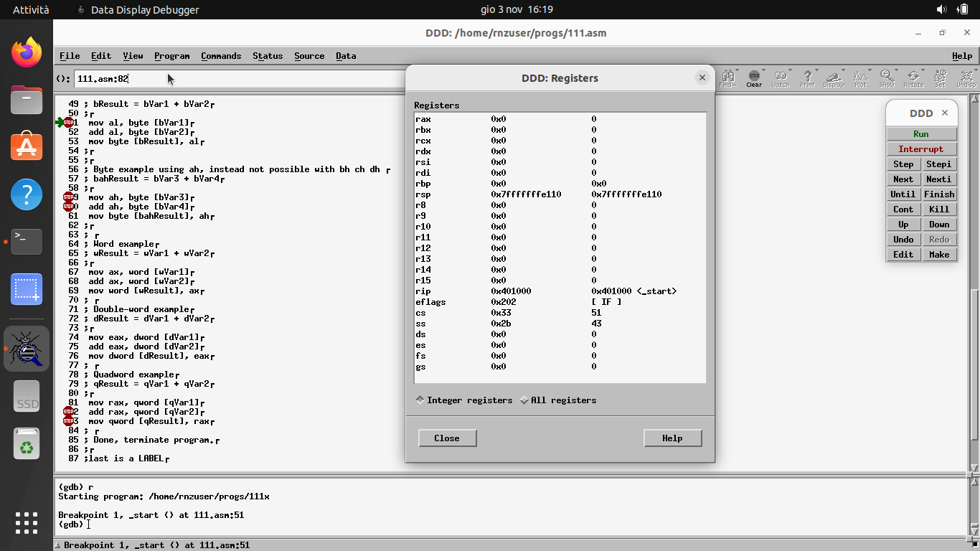Click the breakpoint stop sign at line 83
The height and width of the screenshot is (551, 980).
click(x=68, y=421)
